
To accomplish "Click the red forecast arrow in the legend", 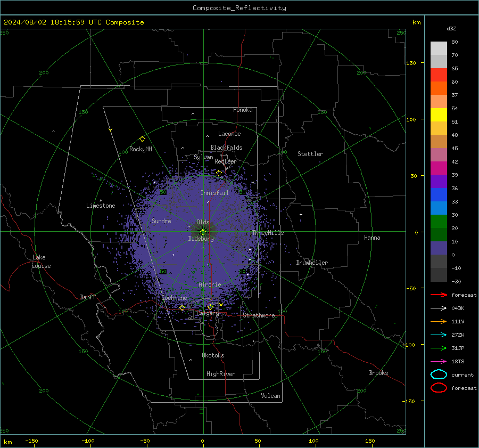I will coord(439,295).
